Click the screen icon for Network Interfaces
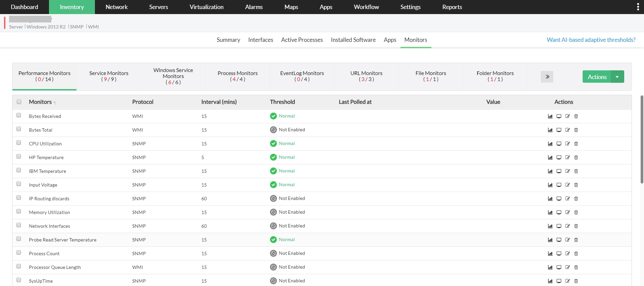This screenshot has height=286, width=644. 559,226
